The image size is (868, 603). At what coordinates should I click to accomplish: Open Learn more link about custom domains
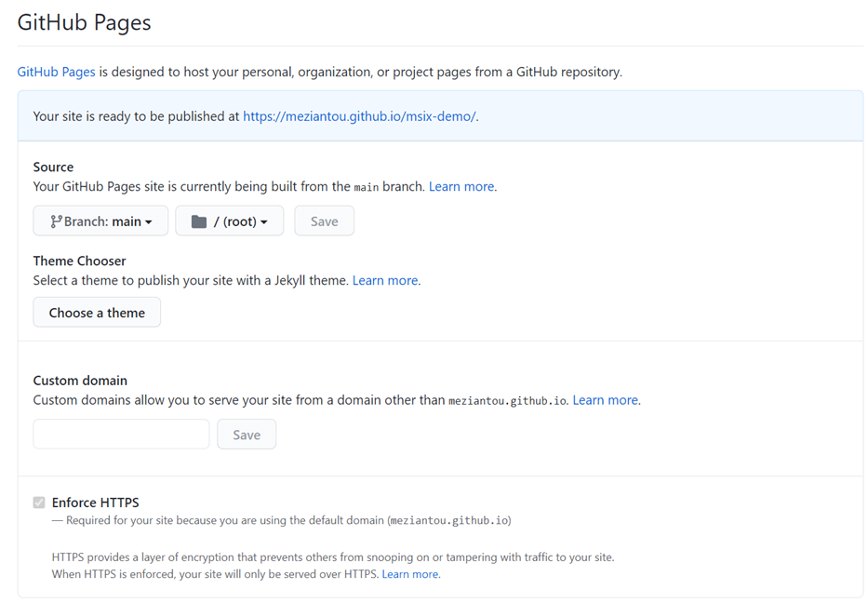click(605, 400)
